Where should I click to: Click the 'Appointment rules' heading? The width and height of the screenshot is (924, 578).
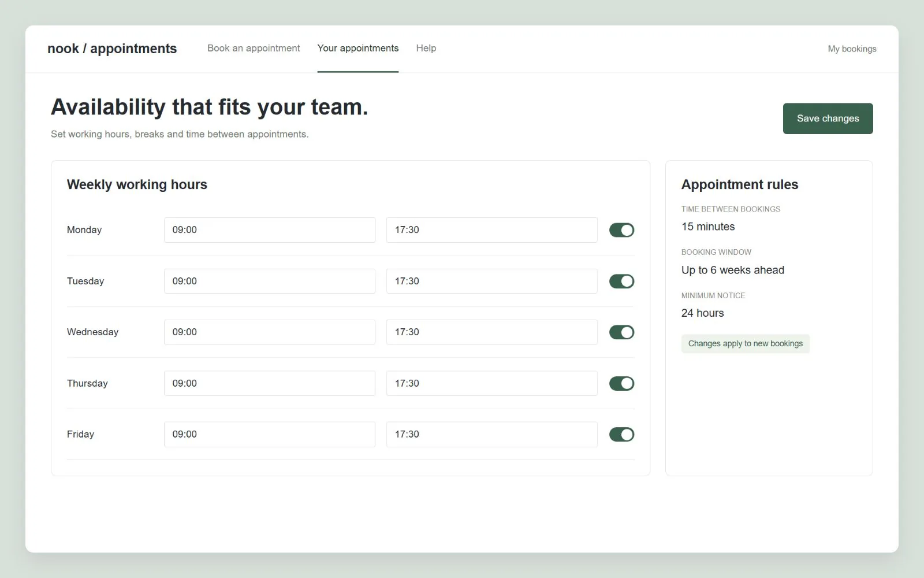pyautogui.click(x=740, y=184)
